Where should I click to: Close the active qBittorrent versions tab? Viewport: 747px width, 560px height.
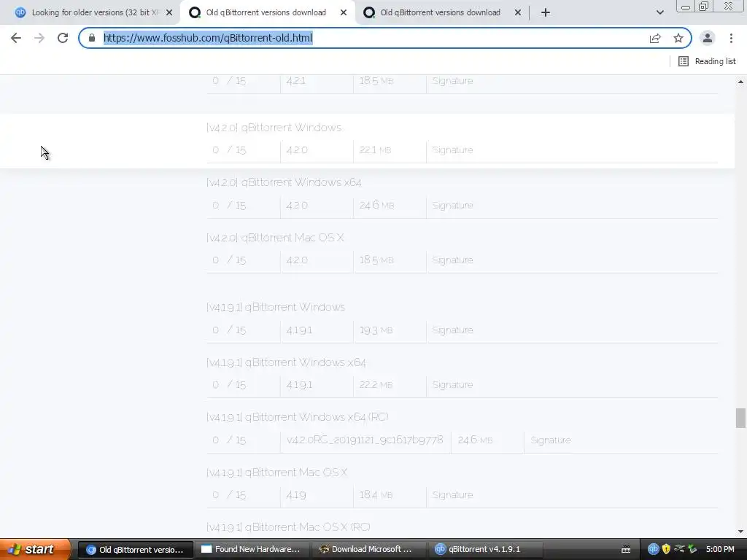[344, 12]
